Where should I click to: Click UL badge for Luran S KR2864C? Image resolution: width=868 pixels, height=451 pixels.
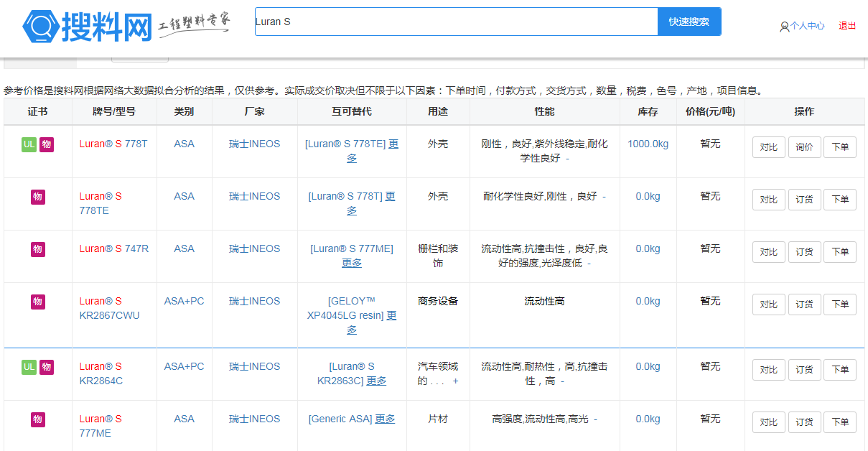click(x=29, y=367)
